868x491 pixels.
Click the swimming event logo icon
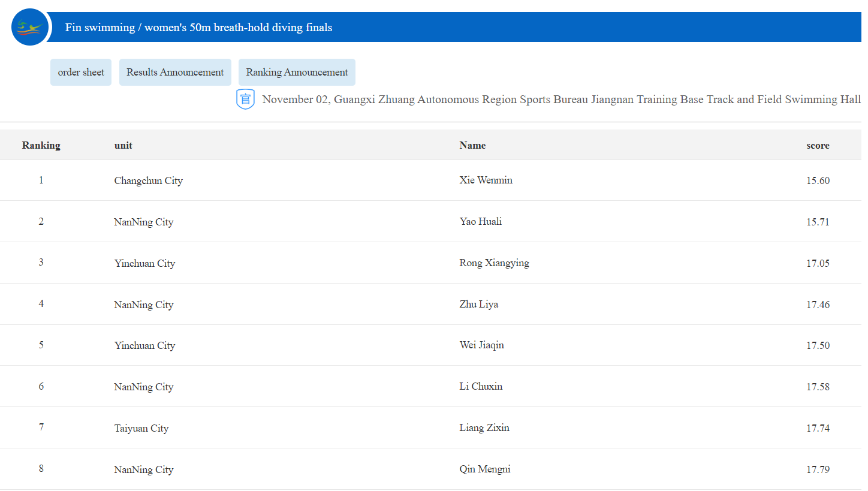(x=30, y=27)
